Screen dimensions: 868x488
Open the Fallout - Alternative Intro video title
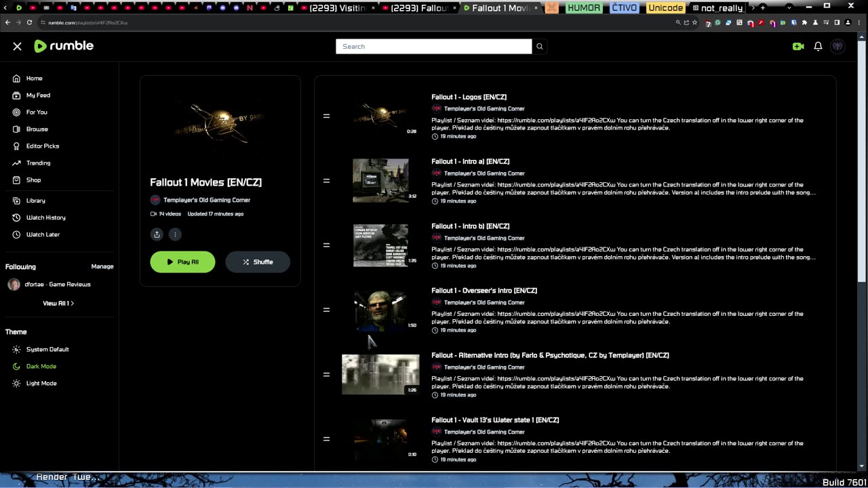tap(550, 355)
